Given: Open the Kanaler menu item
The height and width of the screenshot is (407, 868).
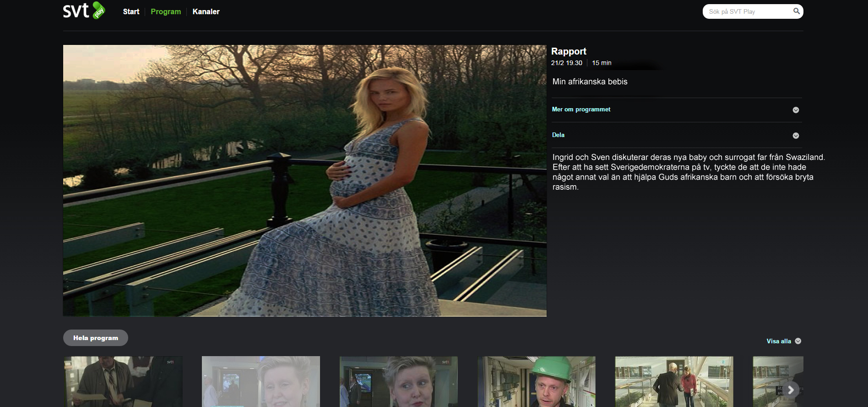Looking at the screenshot, I should 206,12.
